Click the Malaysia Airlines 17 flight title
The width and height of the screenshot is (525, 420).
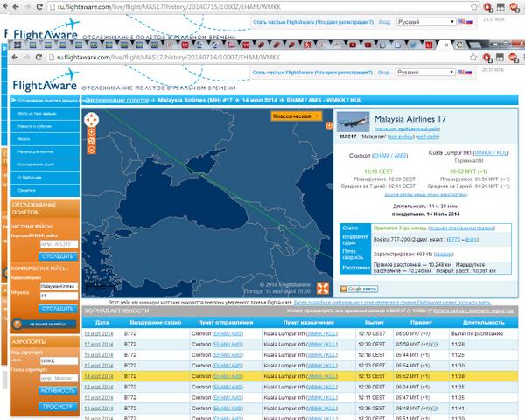coord(410,119)
